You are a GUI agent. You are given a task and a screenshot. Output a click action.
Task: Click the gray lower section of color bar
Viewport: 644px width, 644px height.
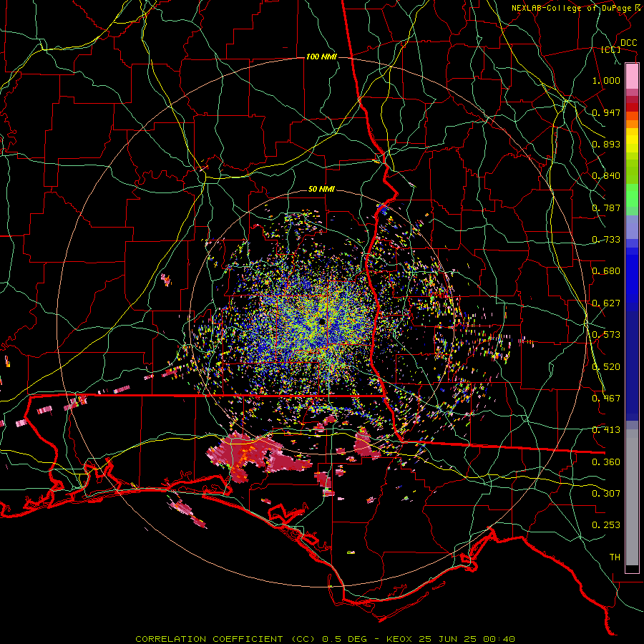point(632,497)
